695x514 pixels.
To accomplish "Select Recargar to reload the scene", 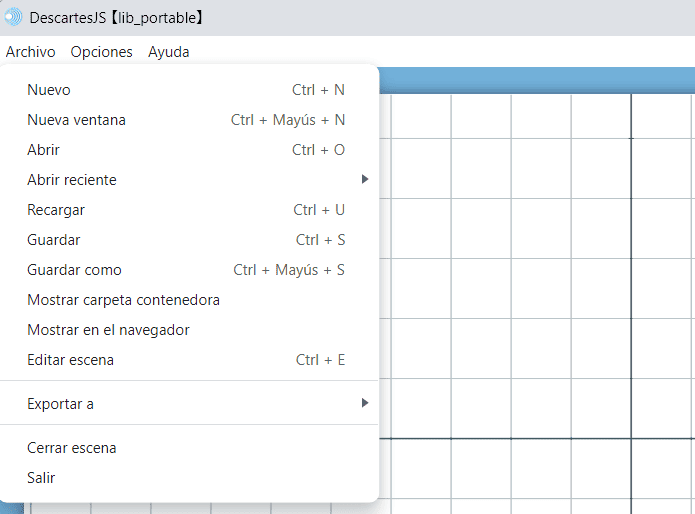I will [56, 210].
